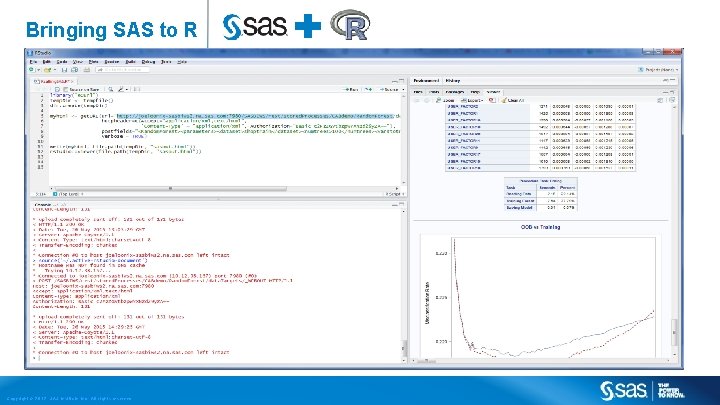The image size is (720, 405).
Task: Open the Code menu
Action: [62, 62]
